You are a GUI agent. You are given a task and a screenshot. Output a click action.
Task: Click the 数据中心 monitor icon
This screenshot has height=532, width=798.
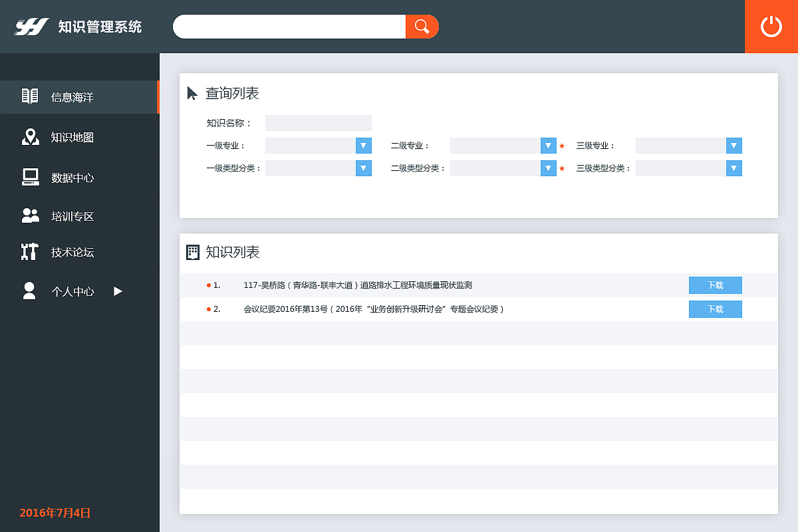click(29, 177)
